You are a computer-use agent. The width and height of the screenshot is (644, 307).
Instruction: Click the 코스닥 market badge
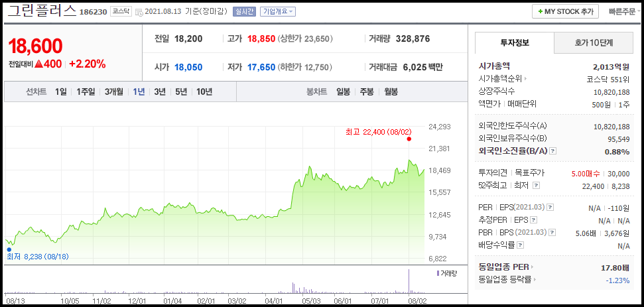tap(121, 11)
